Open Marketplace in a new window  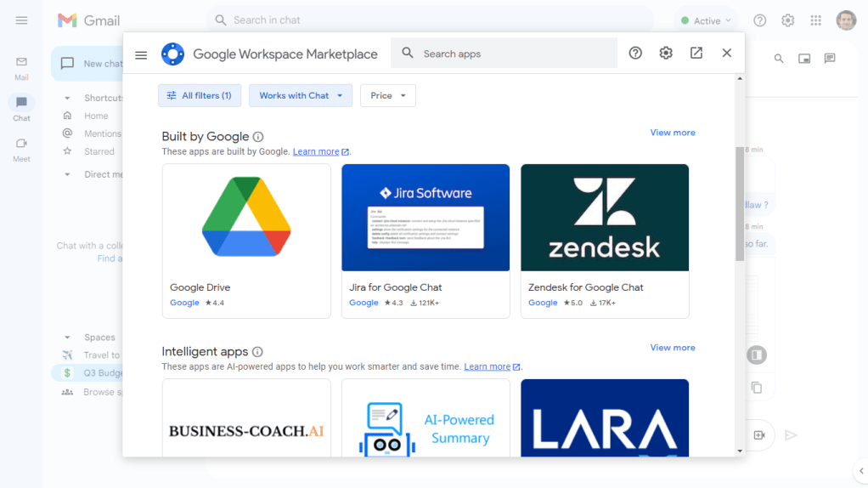696,54
